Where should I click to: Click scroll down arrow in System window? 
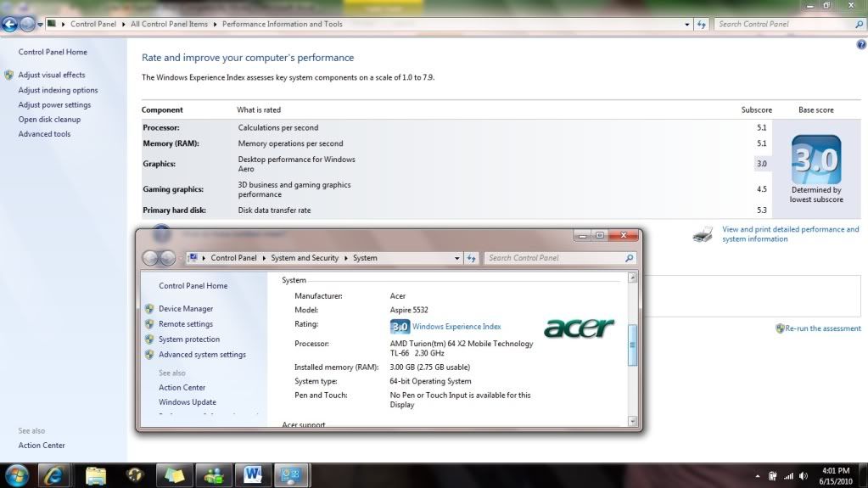633,421
